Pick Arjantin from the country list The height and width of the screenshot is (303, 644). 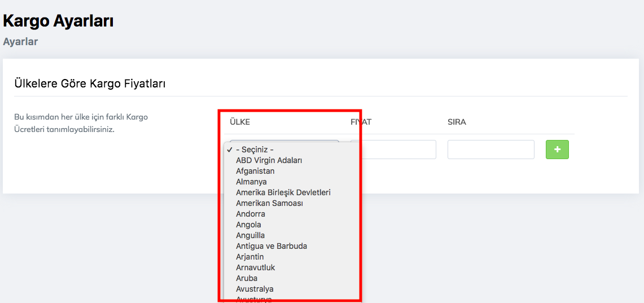(249, 257)
